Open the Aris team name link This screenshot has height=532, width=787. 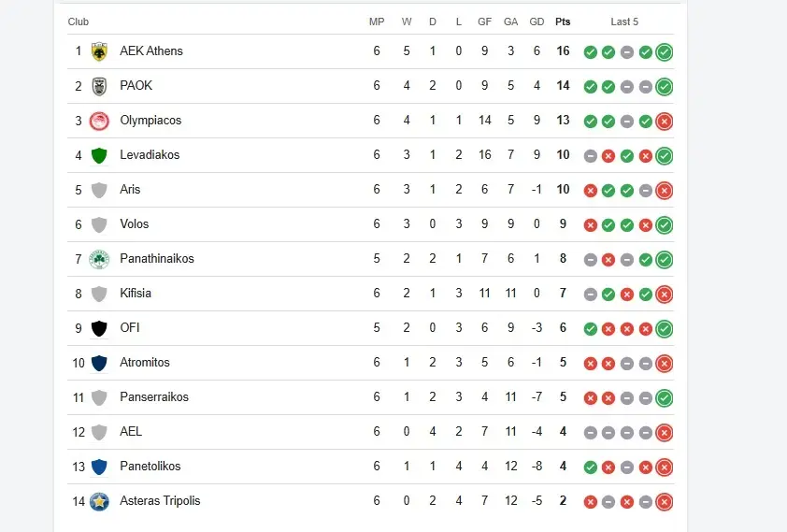[x=130, y=189]
